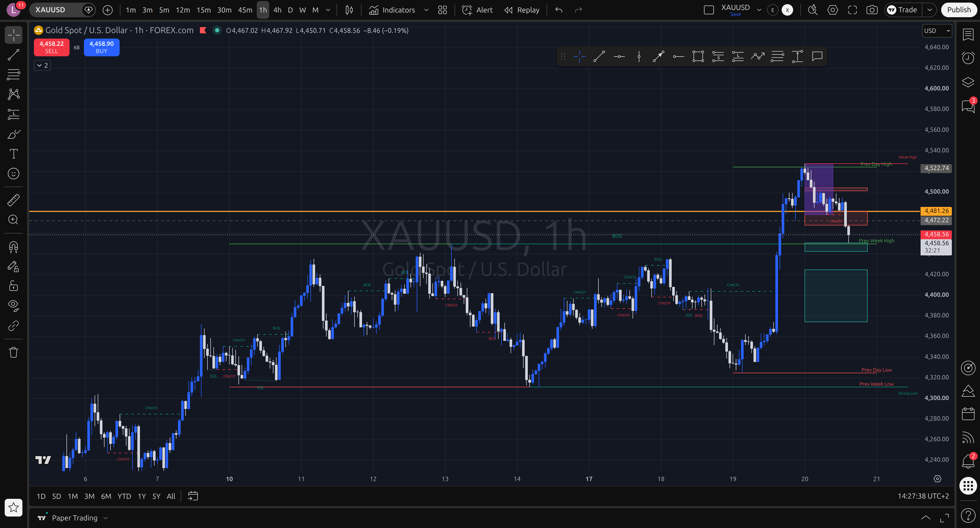Open the alerts clock panel
Image resolution: width=980 pixels, height=528 pixels.
pyautogui.click(x=968, y=58)
